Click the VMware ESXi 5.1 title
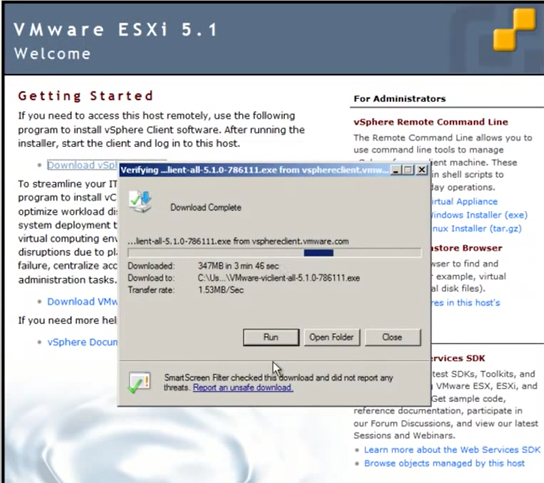Image resolution: width=544 pixels, height=483 pixels. coord(116,29)
